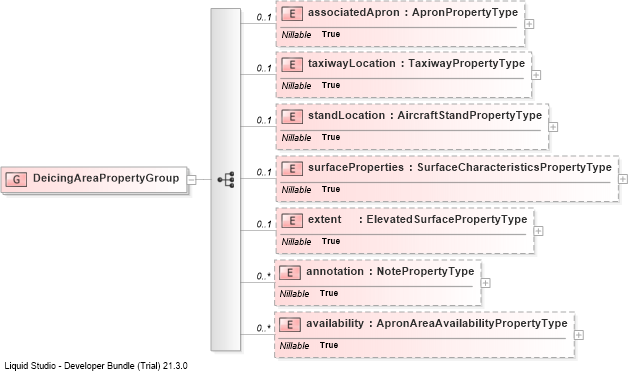Select availability : ApronAreaAvailabilityPropertyType text
Screen dimensions: 628x371
pos(437,324)
